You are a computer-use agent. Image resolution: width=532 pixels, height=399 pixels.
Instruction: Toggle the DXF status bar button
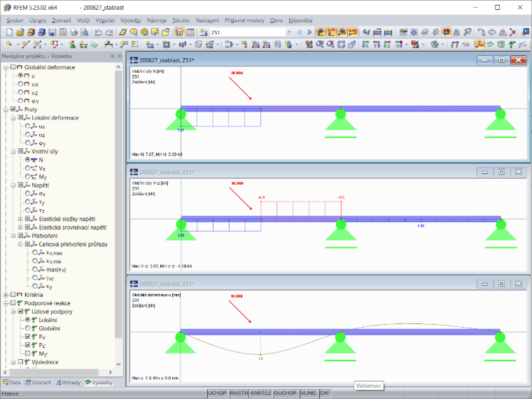tap(325, 393)
